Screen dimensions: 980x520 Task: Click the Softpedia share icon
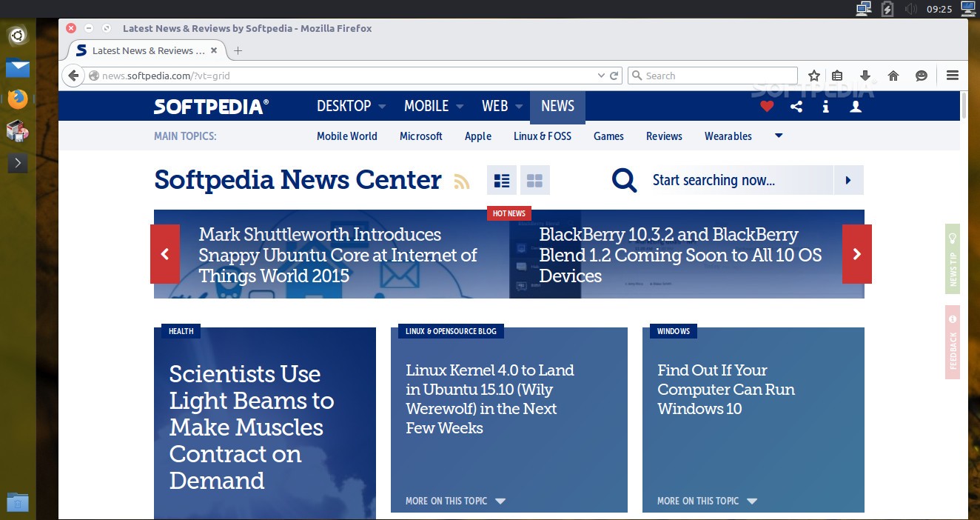pyautogui.click(x=796, y=107)
